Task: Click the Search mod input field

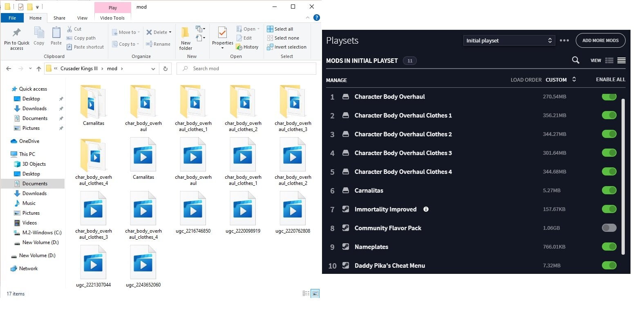Action: [x=246, y=69]
